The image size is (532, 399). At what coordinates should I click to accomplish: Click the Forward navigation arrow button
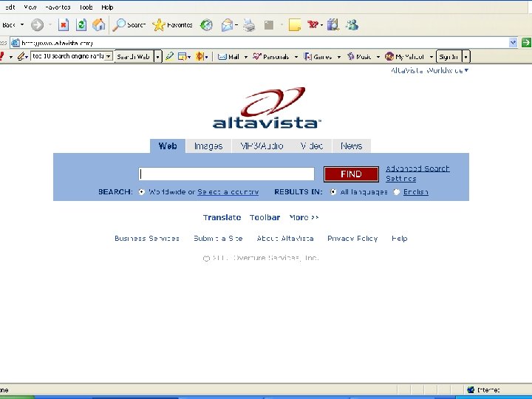(x=38, y=25)
